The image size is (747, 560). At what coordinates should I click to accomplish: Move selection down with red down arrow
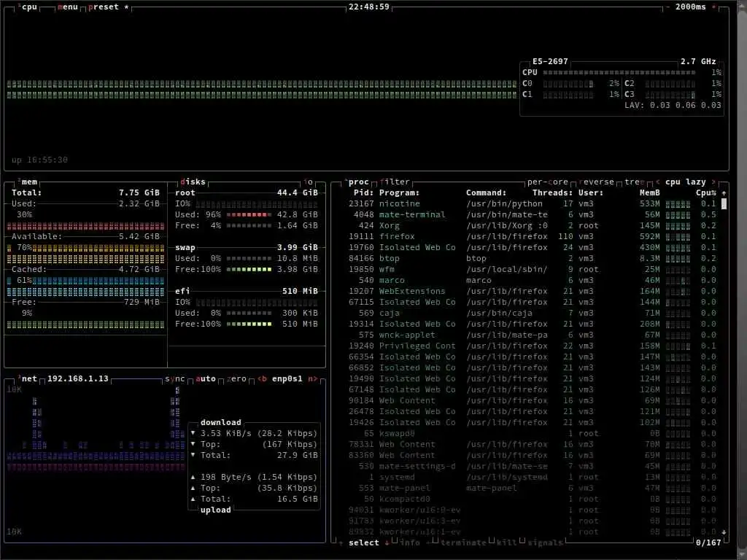[387, 542]
